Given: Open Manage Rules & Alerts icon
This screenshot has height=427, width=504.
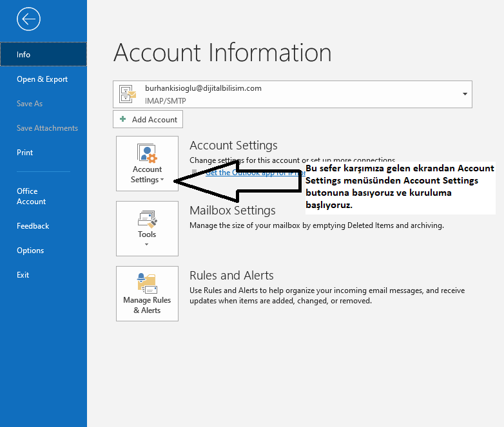Looking at the screenshot, I should coord(147,283).
